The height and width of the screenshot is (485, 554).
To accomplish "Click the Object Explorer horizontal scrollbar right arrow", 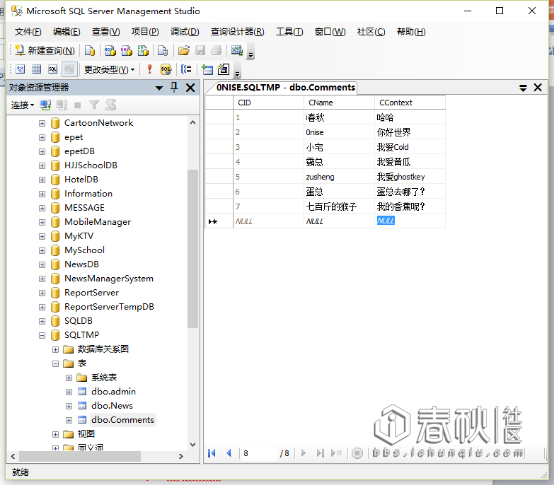I will tap(181, 456).
